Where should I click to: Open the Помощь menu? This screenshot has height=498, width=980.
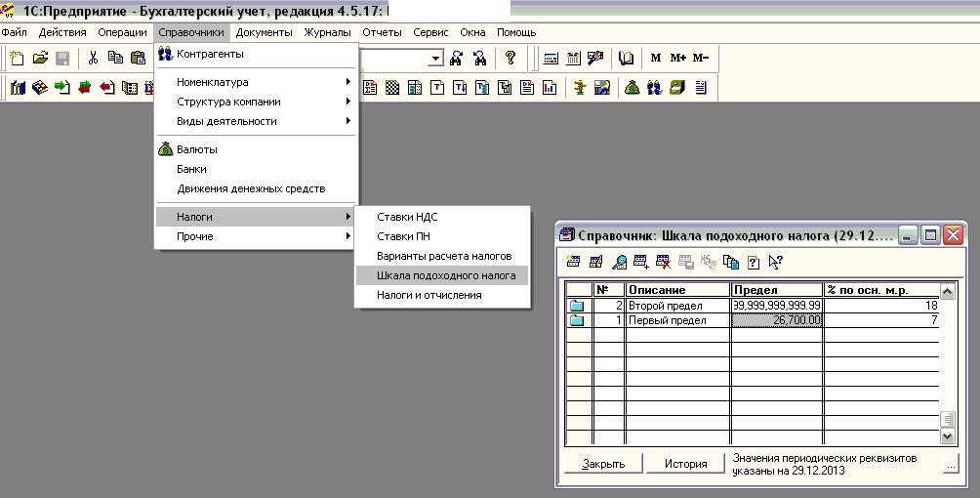[x=516, y=32]
